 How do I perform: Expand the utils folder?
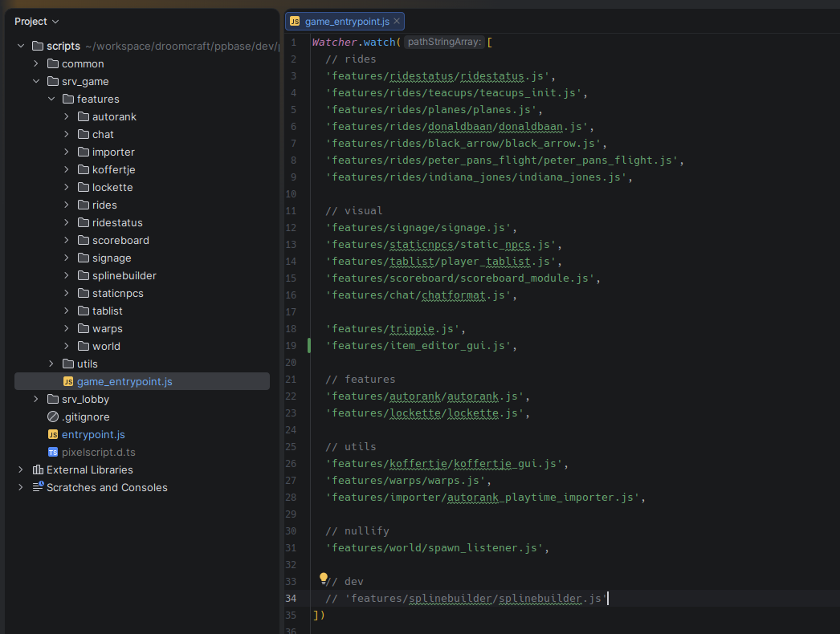click(x=51, y=364)
